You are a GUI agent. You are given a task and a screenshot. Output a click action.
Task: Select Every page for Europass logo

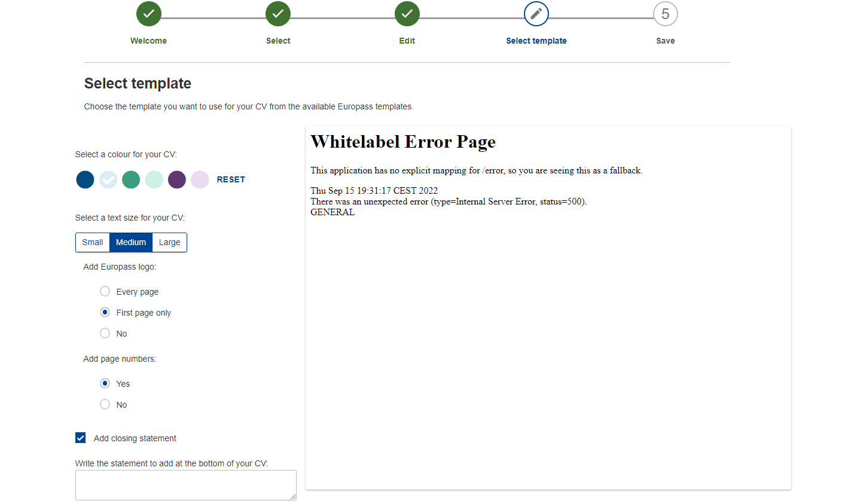pos(105,291)
